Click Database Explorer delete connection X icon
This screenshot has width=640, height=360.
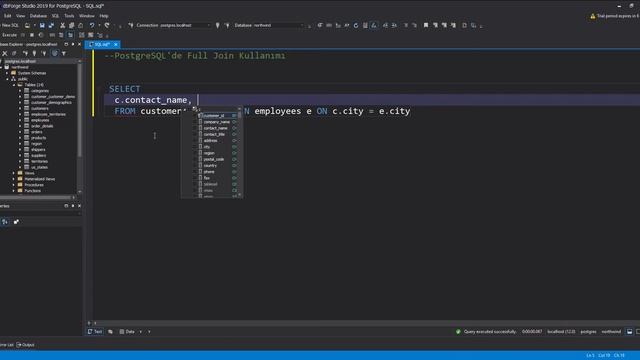click(x=5, y=53)
